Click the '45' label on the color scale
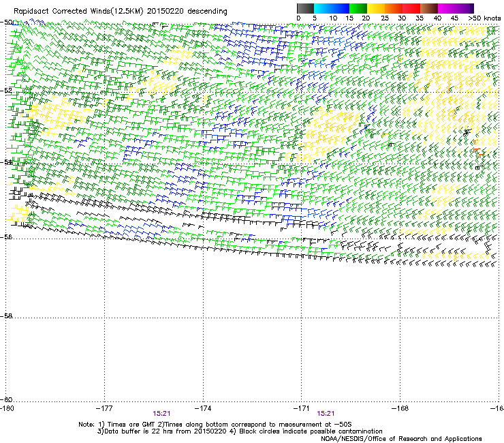Screen dimensions: 504x443 click(454, 18)
